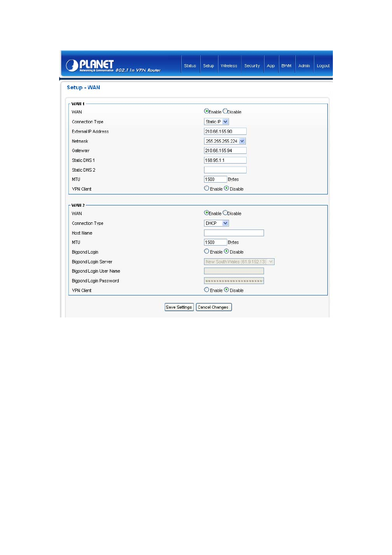392x555 pixels.
Task: Click Logout in the top navigation
Action: point(323,66)
